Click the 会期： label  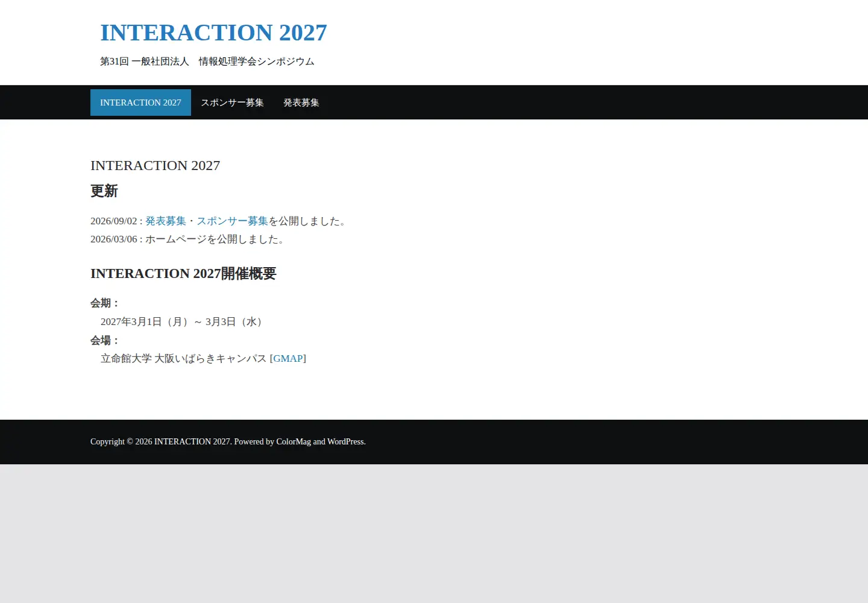105,303
